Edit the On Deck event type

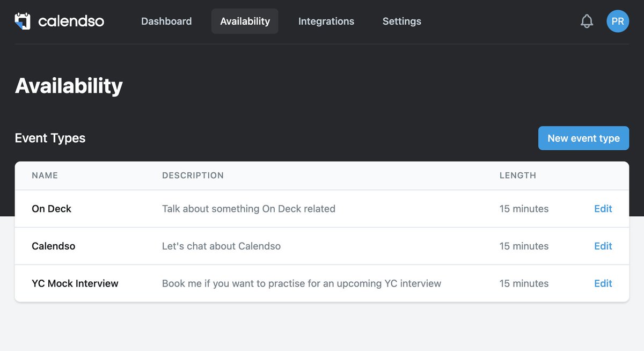click(603, 209)
